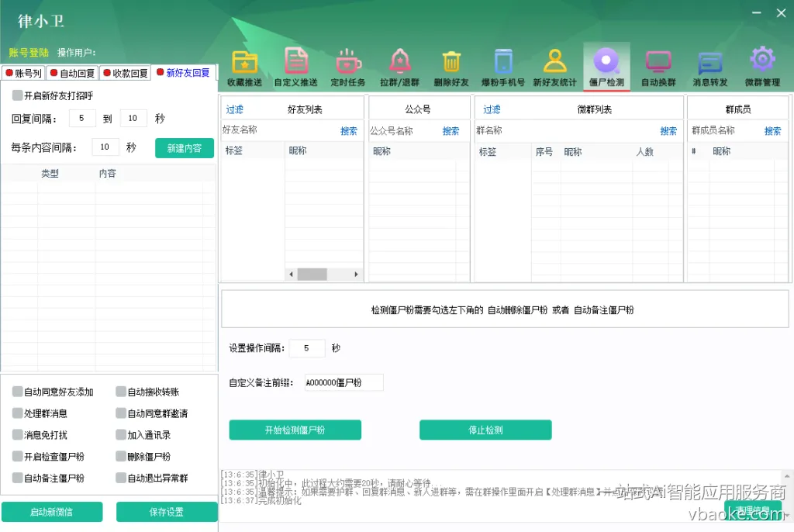Screen dimensions: 794x532
Task: Open the 定时任务 coffee cup icon
Action: point(348,61)
